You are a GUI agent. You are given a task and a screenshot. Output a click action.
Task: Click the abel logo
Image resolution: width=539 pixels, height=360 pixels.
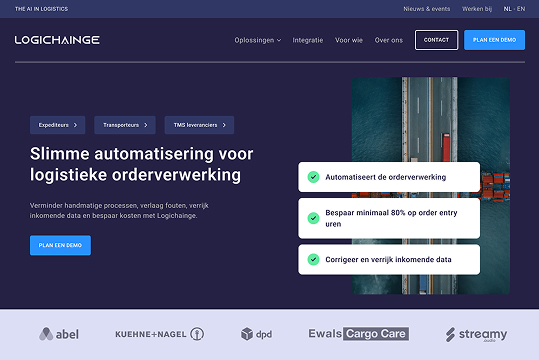pyautogui.click(x=59, y=334)
